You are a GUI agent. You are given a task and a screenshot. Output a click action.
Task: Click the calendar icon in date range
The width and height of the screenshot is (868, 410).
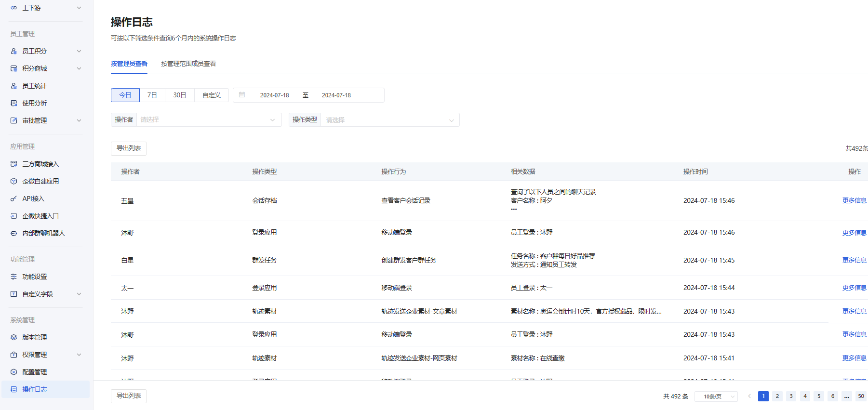242,95
